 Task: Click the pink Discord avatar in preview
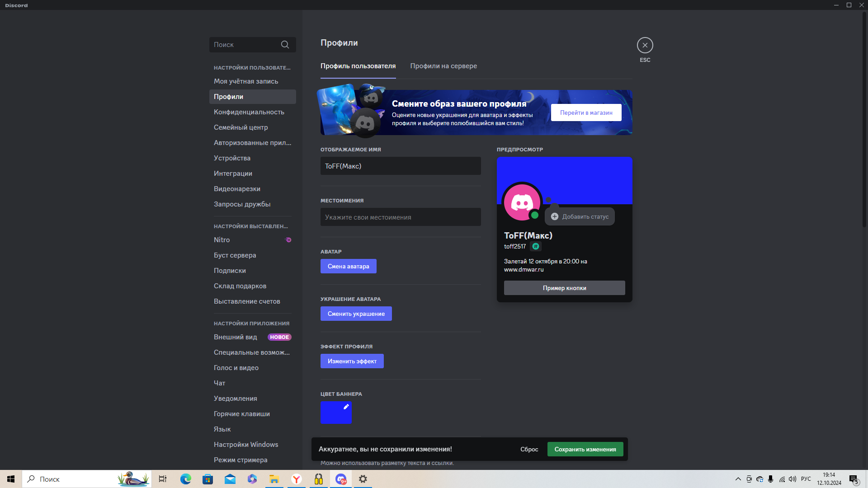pos(522,202)
